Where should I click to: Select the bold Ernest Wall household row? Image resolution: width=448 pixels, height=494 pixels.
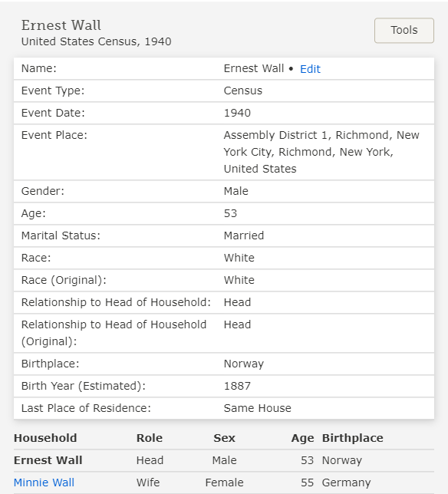[x=224, y=460]
